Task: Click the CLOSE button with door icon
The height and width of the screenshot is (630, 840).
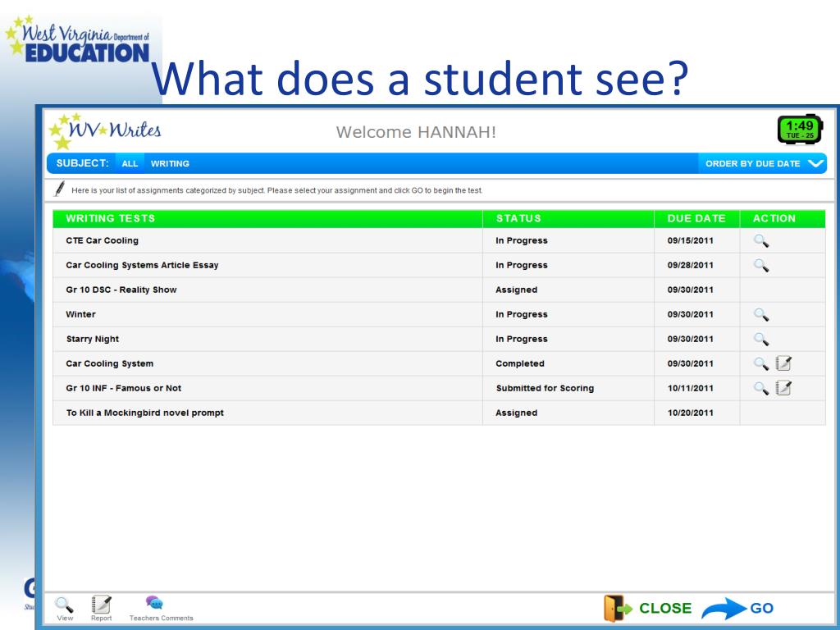Action: (648, 608)
